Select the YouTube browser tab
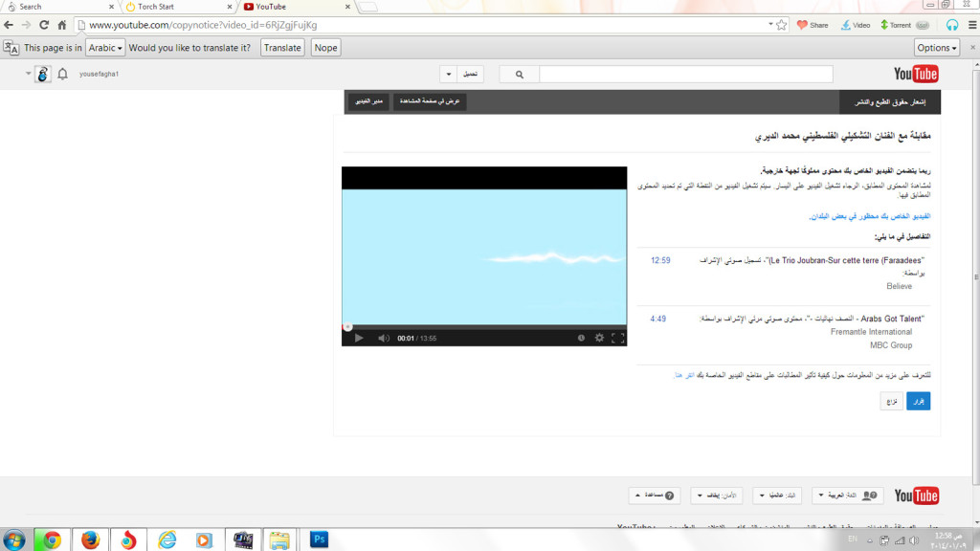 coord(297,7)
